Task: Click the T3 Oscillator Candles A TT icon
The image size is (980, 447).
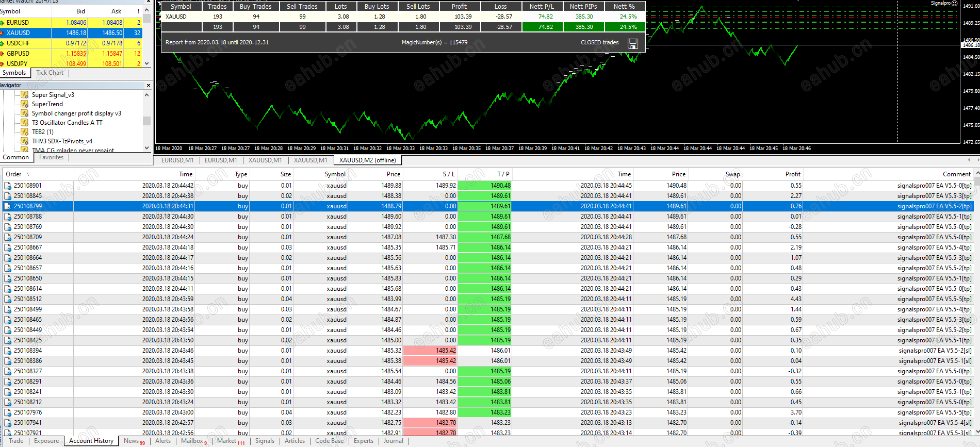Action: pyautogui.click(x=24, y=123)
